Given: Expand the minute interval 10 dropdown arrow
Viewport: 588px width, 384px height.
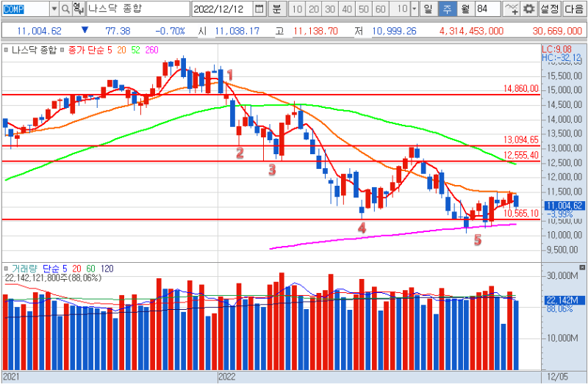Looking at the screenshot, I should 415,9.
